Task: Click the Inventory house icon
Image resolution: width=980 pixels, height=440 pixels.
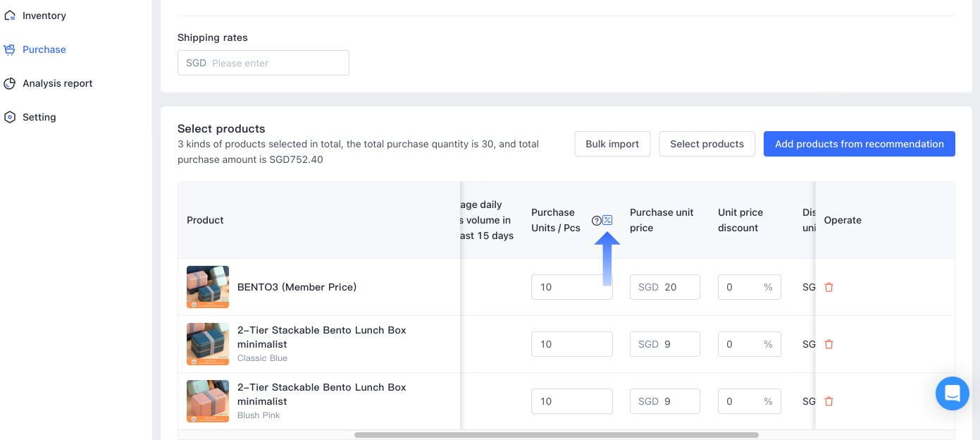Action: click(x=10, y=16)
